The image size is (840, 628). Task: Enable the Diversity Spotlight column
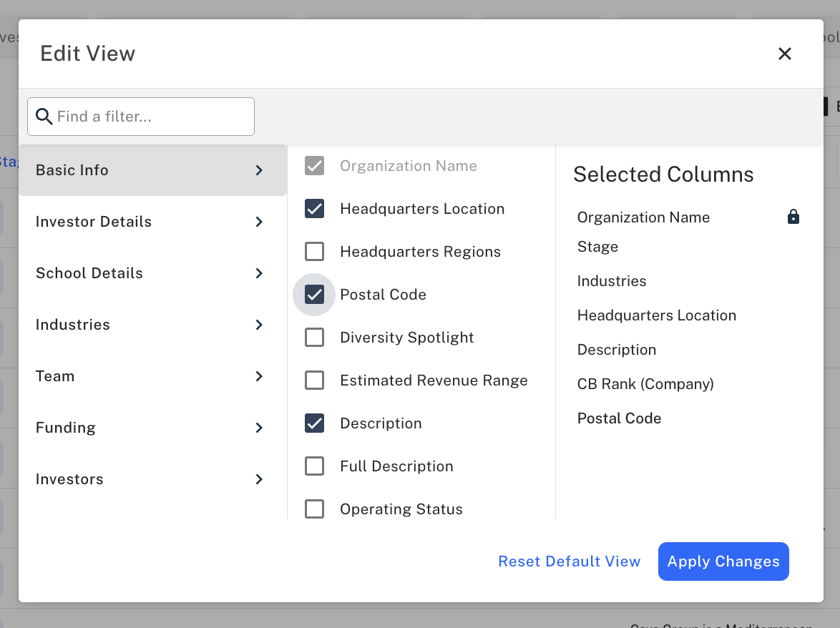314,337
